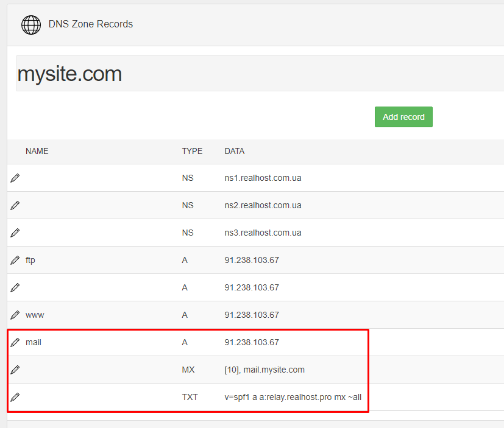The image size is (504, 428).
Task: Edit the ns3.realhost.com.ua NS record pencil
Action: click(x=15, y=233)
